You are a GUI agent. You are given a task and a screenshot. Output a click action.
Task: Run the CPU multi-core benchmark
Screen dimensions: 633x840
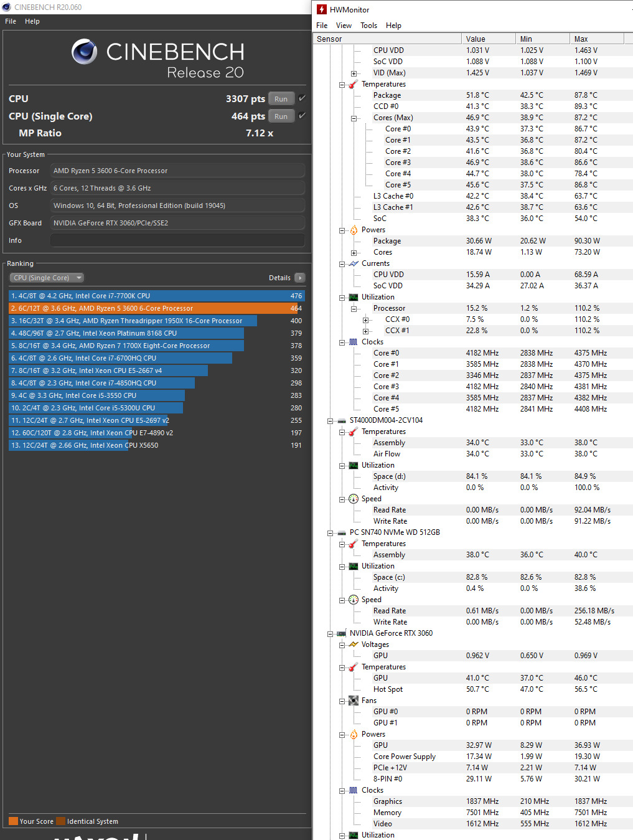[281, 98]
